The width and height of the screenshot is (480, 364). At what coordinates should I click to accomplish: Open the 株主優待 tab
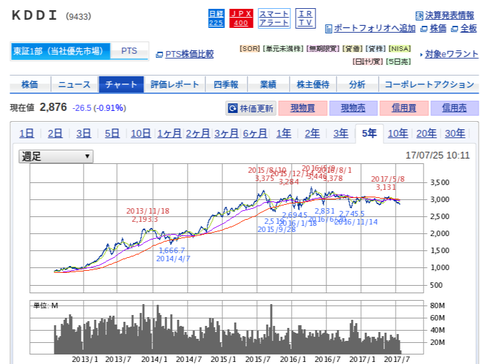click(x=313, y=84)
